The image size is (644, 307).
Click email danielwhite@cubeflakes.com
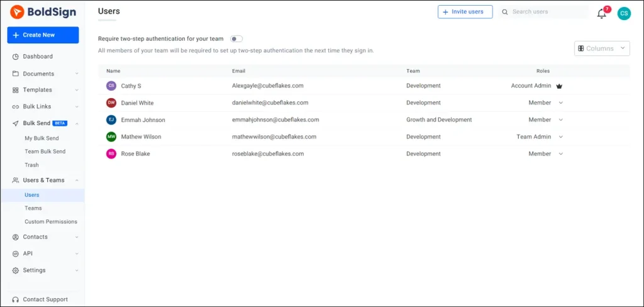[270, 103]
